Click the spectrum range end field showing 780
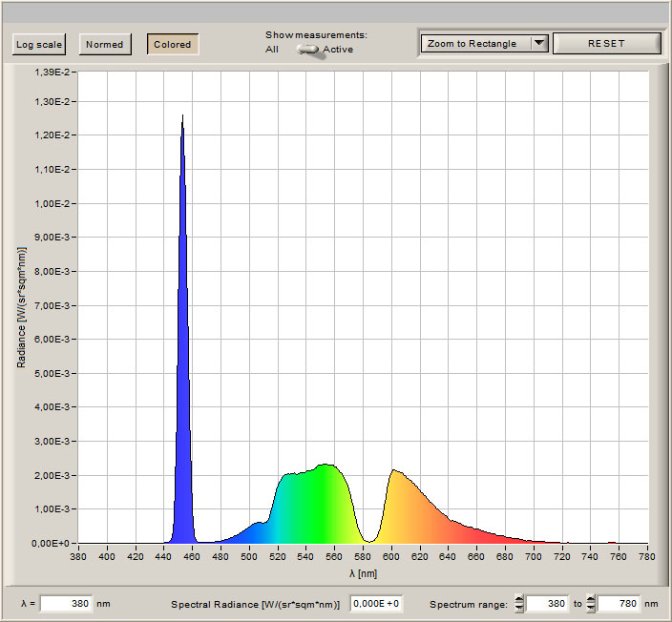 [x=619, y=604]
